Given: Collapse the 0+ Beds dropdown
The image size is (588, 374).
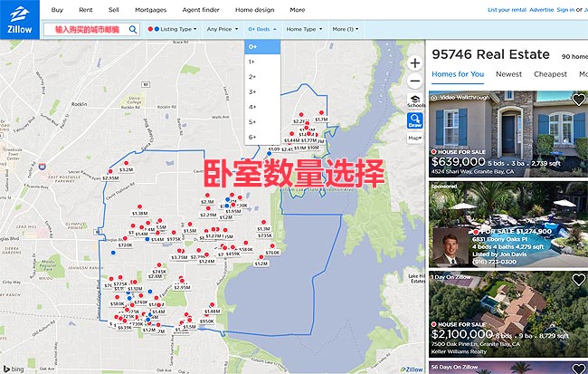Looking at the screenshot, I should click(x=262, y=29).
